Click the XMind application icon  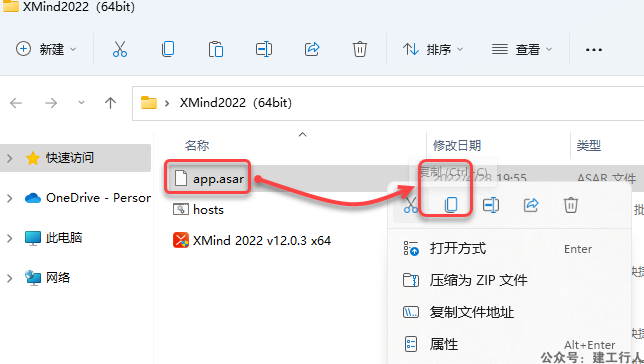(181, 240)
